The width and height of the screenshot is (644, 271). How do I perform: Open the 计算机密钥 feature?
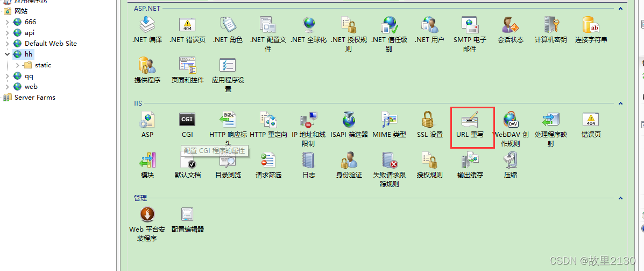click(x=550, y=31)
